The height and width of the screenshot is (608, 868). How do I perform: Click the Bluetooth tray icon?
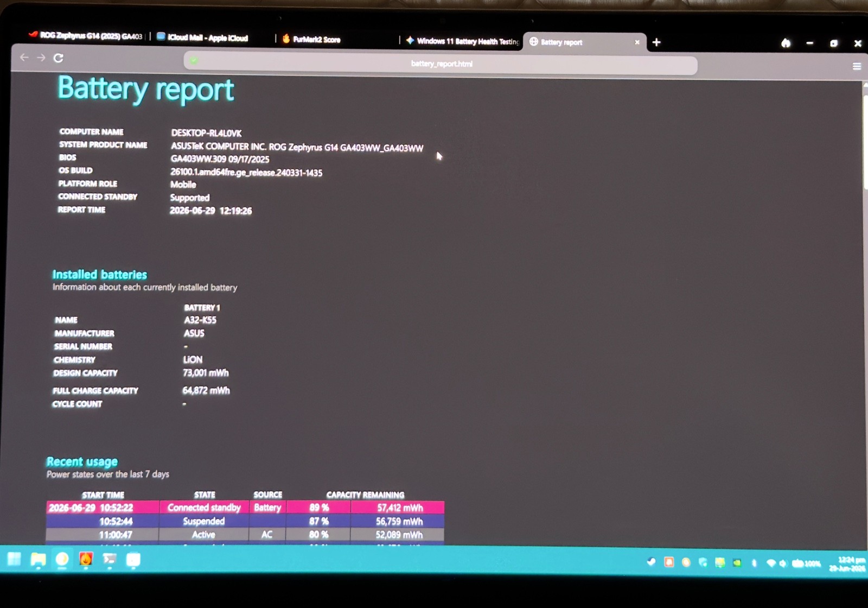click(x=754, y=563)
